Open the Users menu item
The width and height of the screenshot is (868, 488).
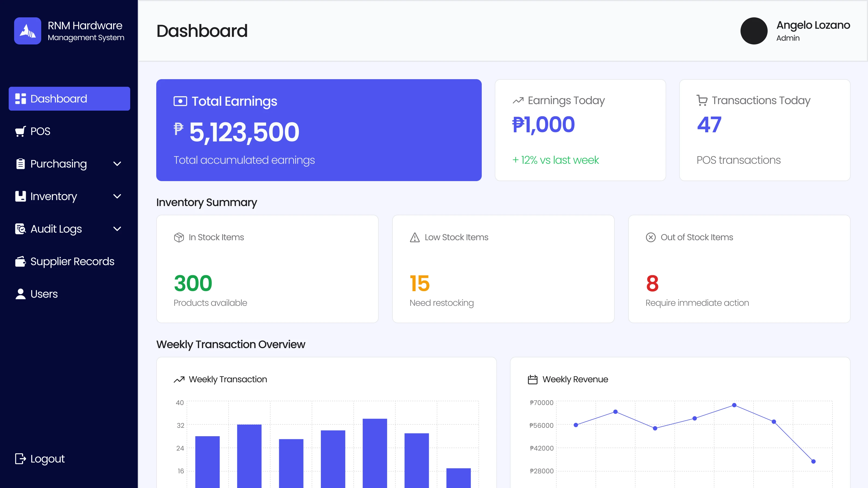click(69, 294)
